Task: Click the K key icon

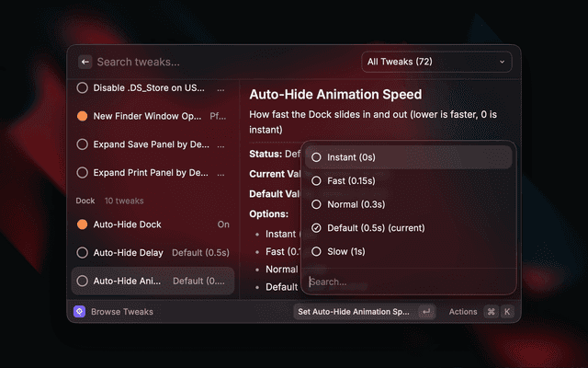Action: [506, 312]
